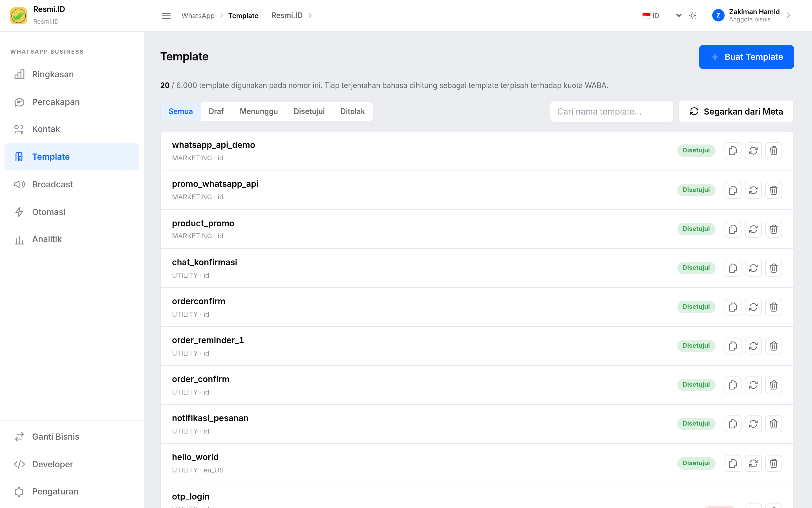Viewport: 812px width, 508px height.
Task: Click the Resmi.ID logo icon
Action: click(x=18, y=16)
